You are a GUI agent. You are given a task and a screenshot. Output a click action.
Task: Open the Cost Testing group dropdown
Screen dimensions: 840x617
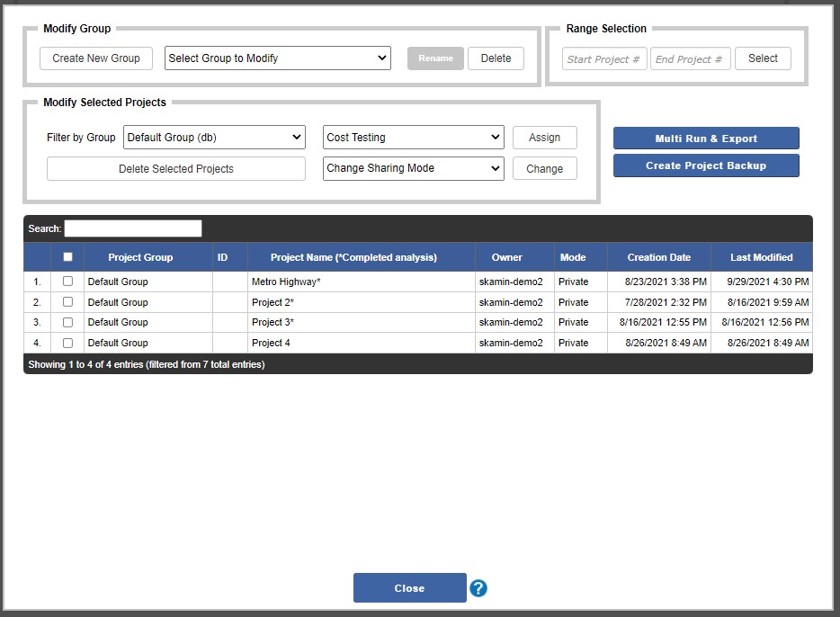[413, 138]
